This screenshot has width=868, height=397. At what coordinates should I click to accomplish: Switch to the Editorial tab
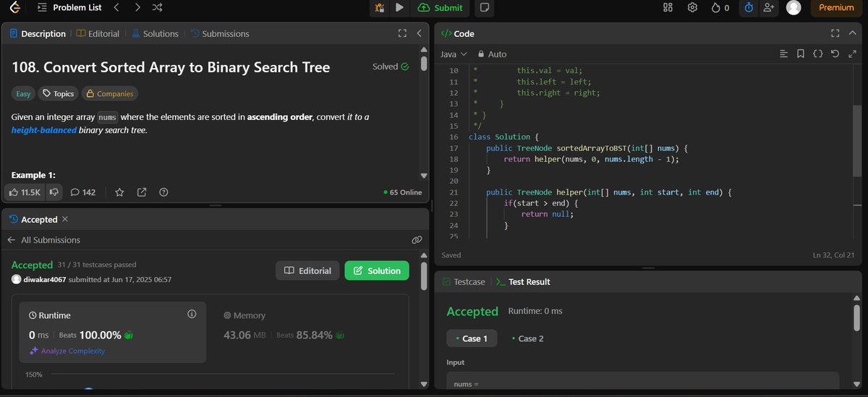[98, 33]
